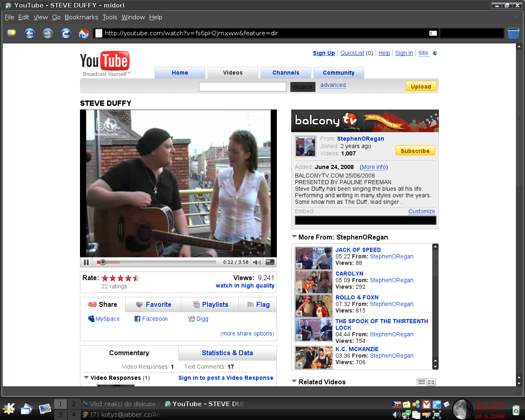Click watch in high quality link

(x=245, y=286)
